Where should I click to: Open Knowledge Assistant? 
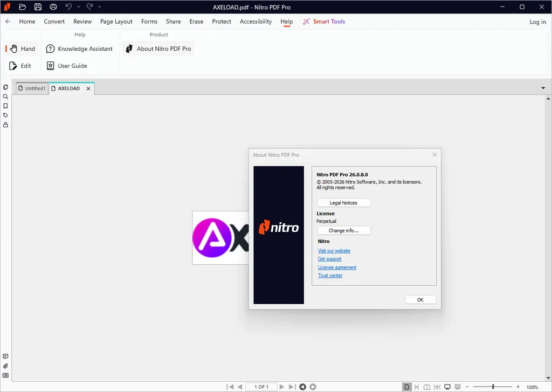(x=79, y=49)
